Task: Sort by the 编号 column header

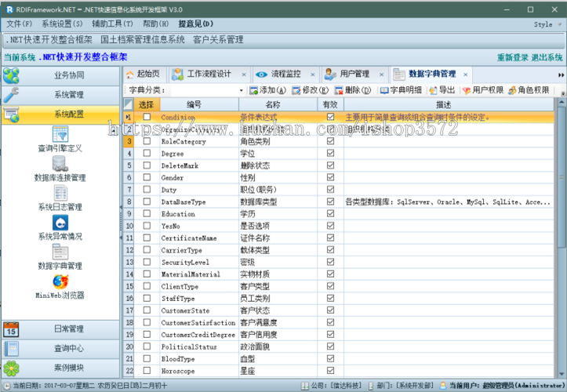Action: [x=199, y=104]
